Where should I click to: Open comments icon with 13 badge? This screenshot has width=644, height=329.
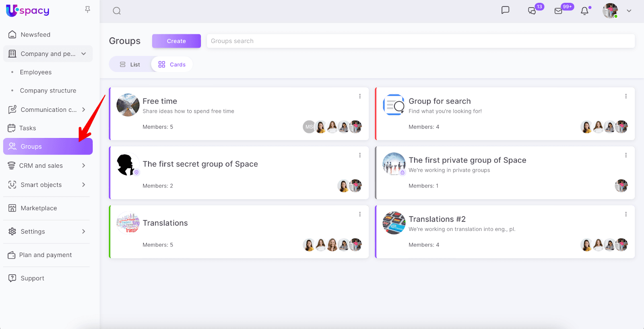click(x=532, y=11)
